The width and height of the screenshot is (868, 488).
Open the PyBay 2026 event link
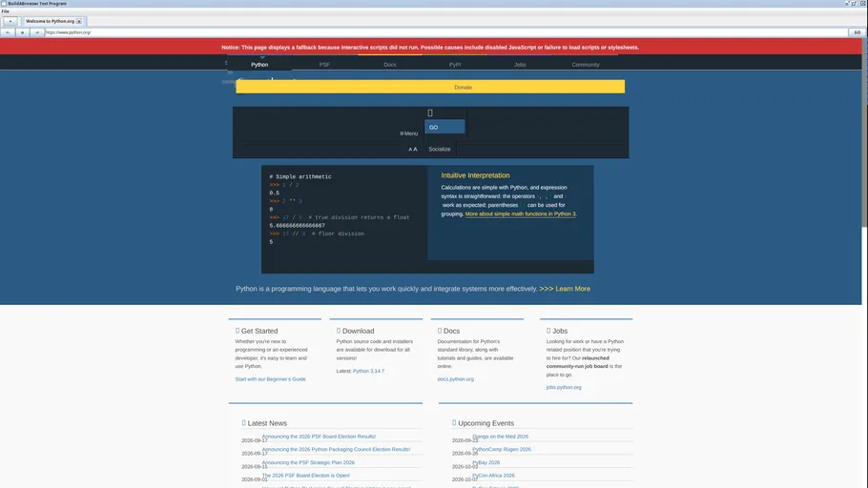tap(486, 462)
